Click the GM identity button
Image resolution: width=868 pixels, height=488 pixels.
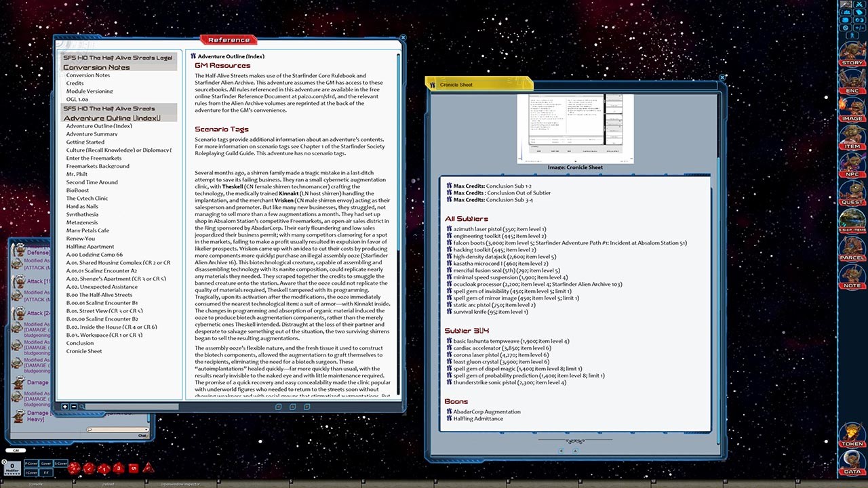pyautogui.click(x=15, y=449)
